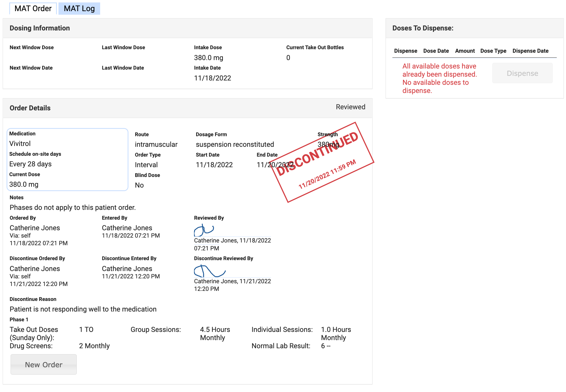Click the Dispense Date column header
This screenshot has height=392, width=566.
pos(530,51)
